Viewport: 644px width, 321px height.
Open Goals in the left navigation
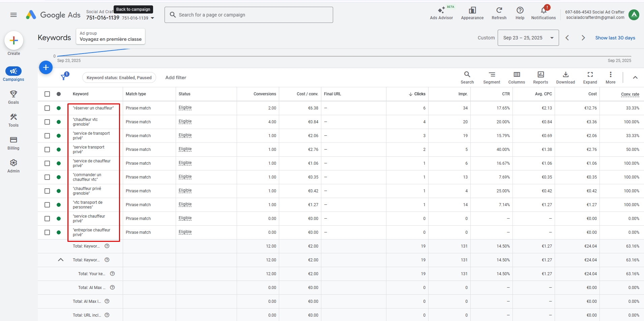click(x=13, y=97)
